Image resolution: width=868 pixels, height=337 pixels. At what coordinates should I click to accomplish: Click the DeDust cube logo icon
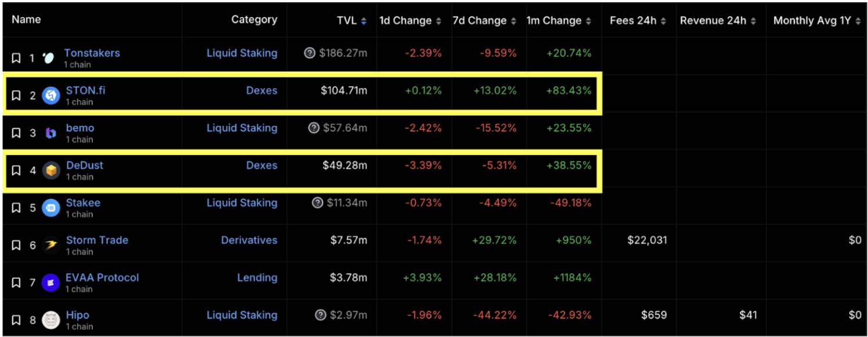[51, 170]
